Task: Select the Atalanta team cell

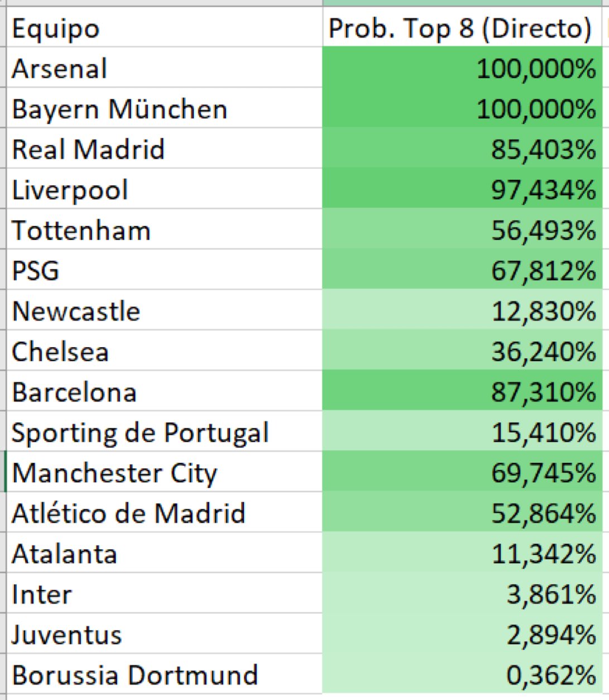Action: click(165, 554)
